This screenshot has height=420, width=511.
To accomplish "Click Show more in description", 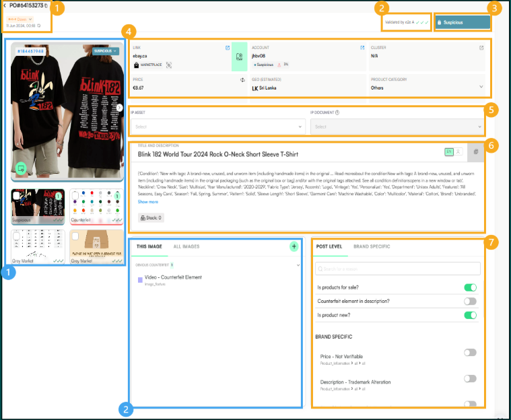I will 147,202.
